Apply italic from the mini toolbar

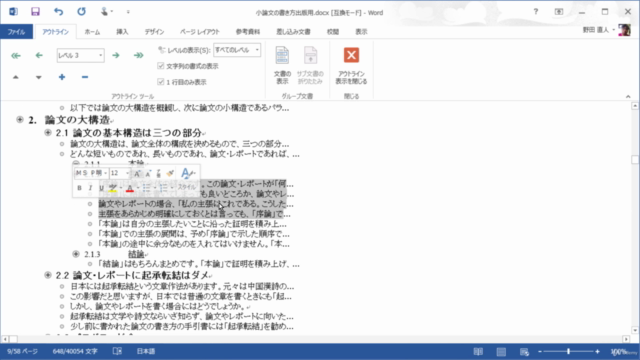click(x=90, y=188)
